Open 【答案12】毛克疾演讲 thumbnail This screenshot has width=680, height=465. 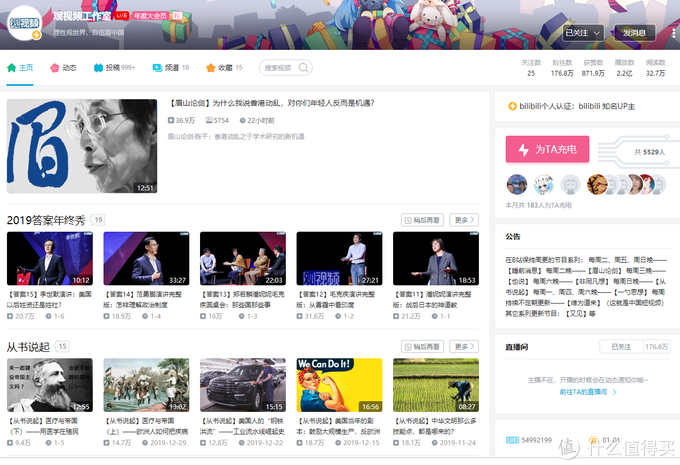click(340, 259)
